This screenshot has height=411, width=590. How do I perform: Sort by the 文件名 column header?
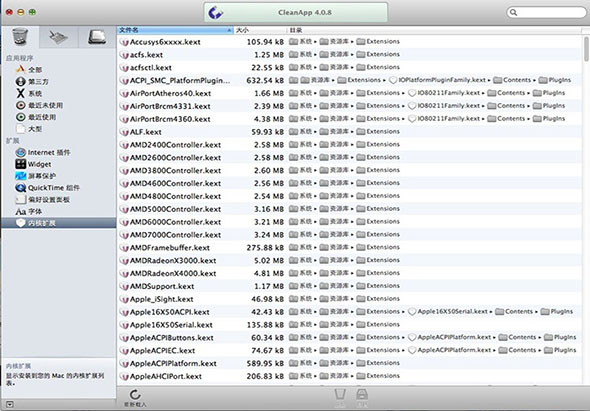(x=175, y=30)
